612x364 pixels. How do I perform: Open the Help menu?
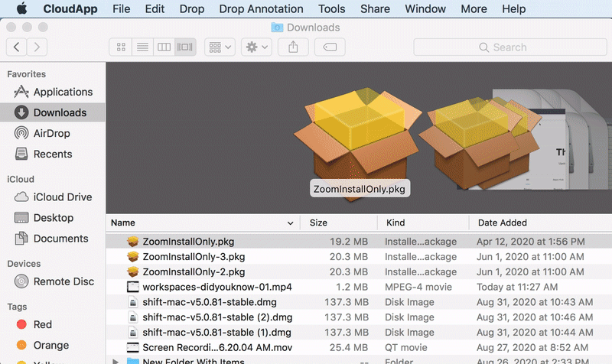coord(513,8)
